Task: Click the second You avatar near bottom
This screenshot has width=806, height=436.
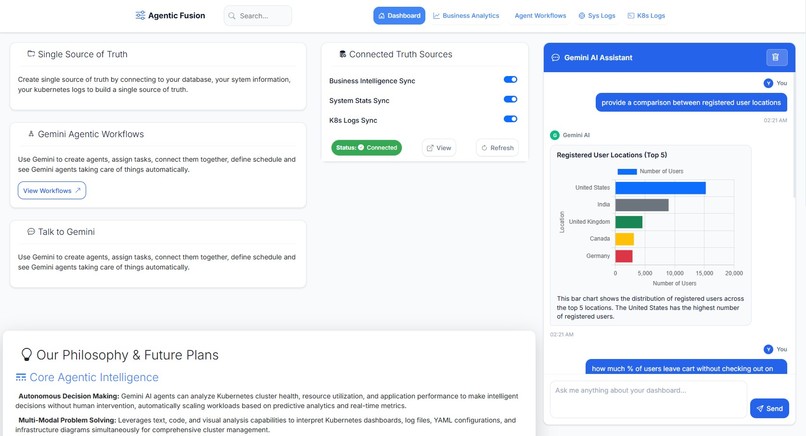Action: coord(768,349)
